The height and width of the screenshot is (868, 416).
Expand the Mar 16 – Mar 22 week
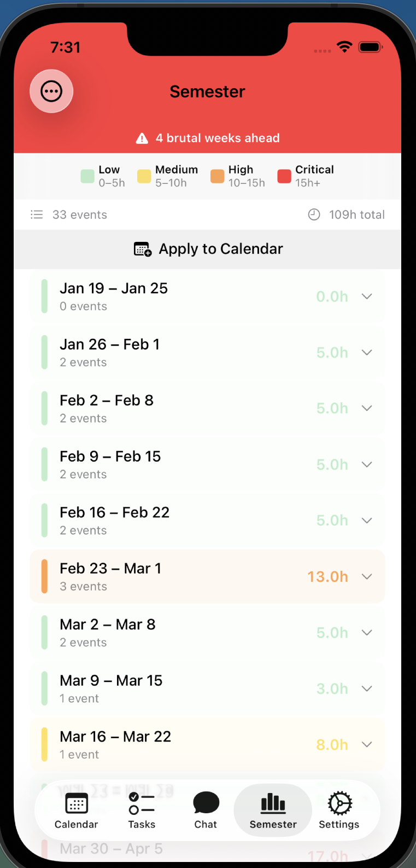pos(208,745)
